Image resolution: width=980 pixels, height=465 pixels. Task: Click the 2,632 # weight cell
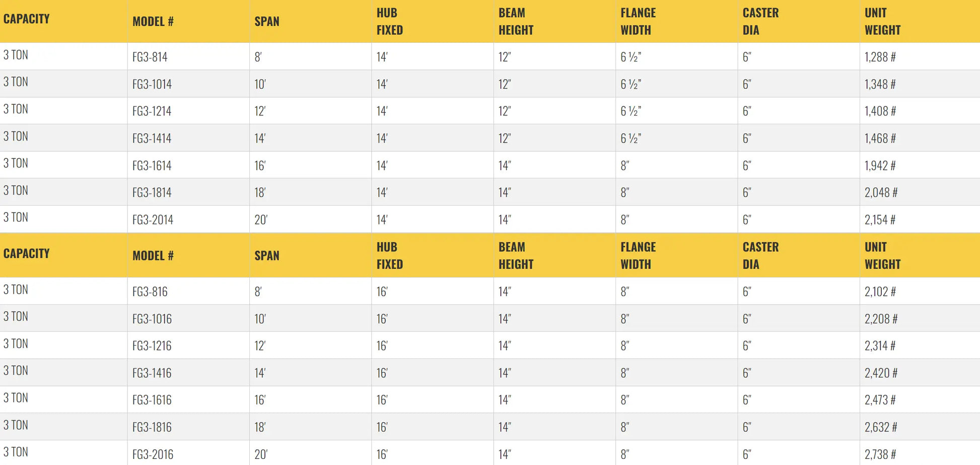coord(881,427)
